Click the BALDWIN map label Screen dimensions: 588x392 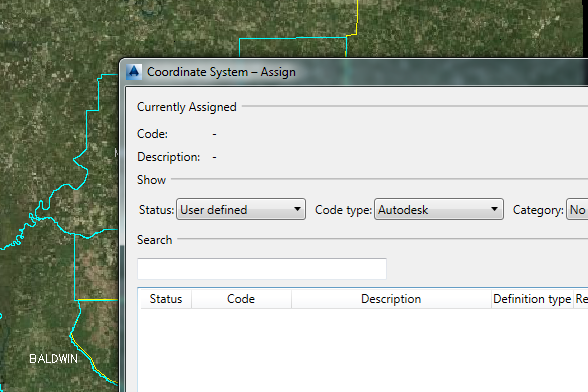coord(54,359)
